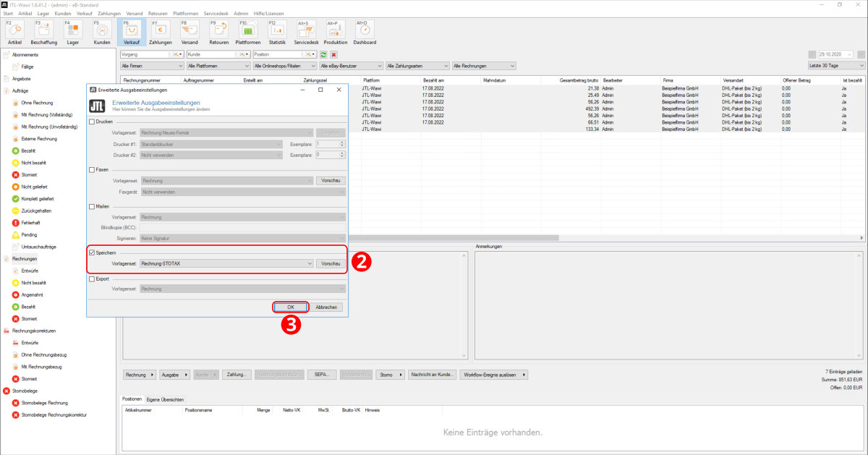
Task: Click the red clear filter icon
Action: (334, 54)
